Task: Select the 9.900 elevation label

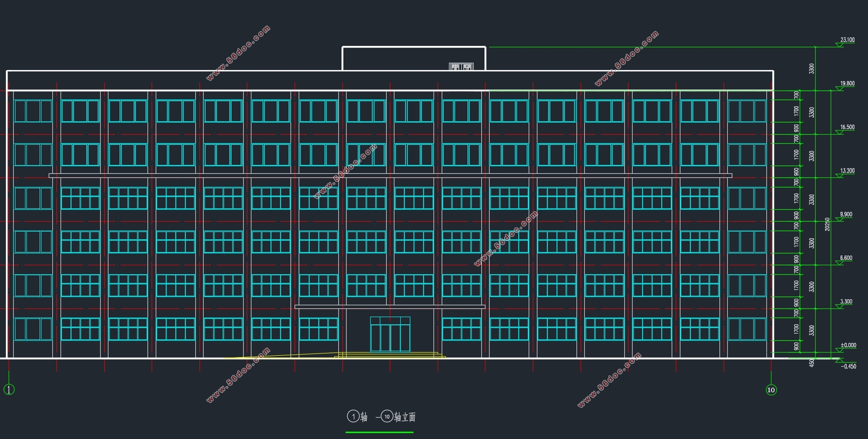Action: (846, 214)
